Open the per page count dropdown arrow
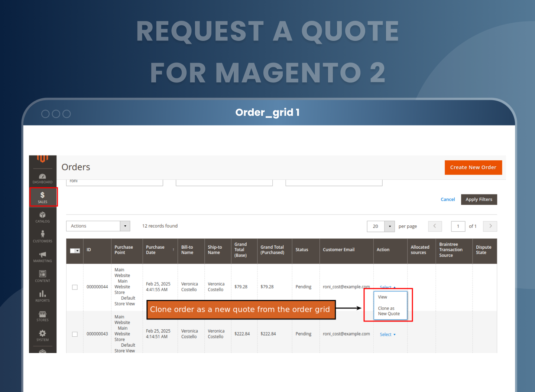Screen dimensions: 535x392 pyautogui.click(x=389, y=226)
